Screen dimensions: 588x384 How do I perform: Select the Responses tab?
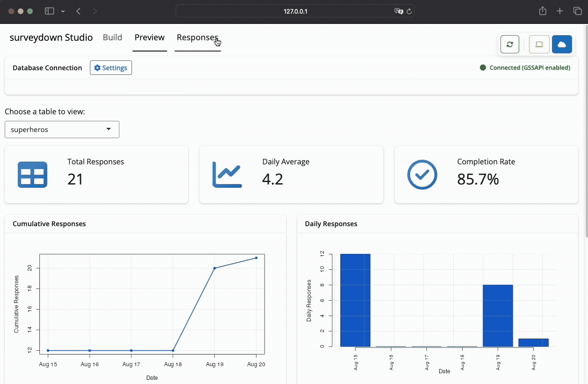click(x=197, y=37)
